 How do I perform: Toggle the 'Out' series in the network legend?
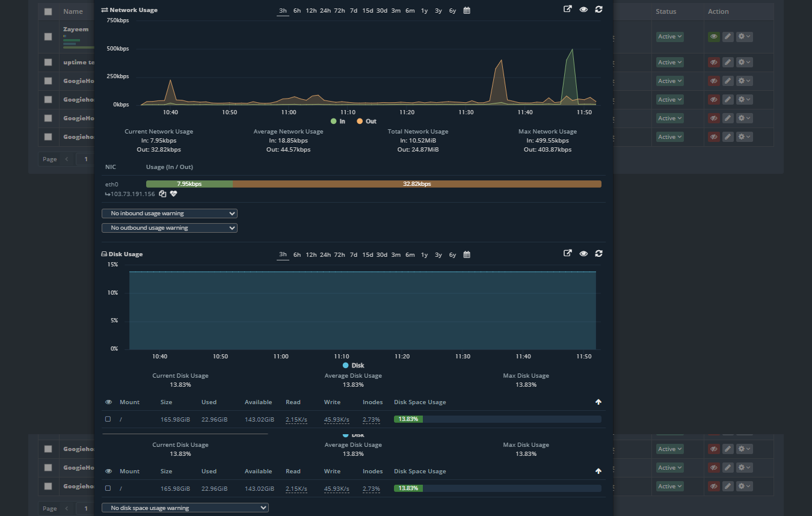pyautogui.click(x=367, y=121)
